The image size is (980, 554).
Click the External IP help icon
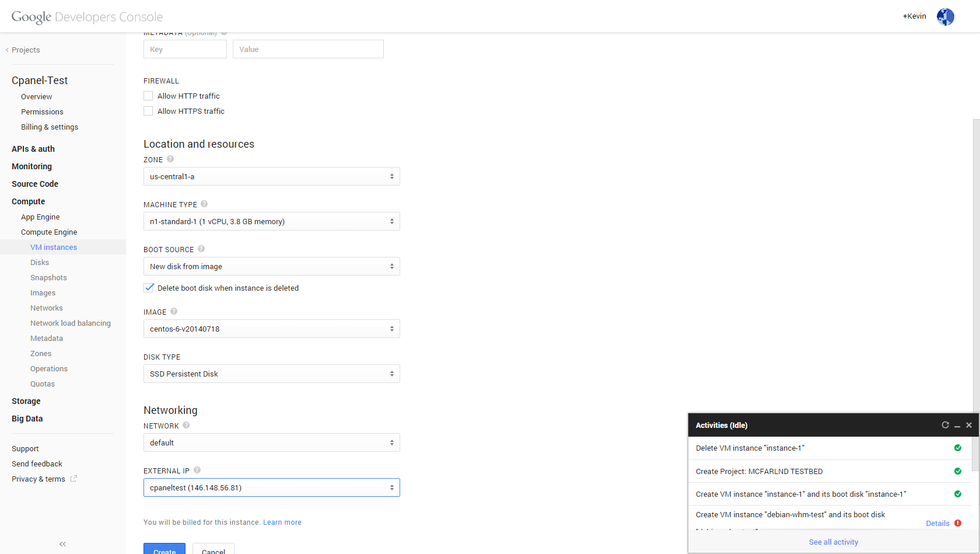[197, 470]
